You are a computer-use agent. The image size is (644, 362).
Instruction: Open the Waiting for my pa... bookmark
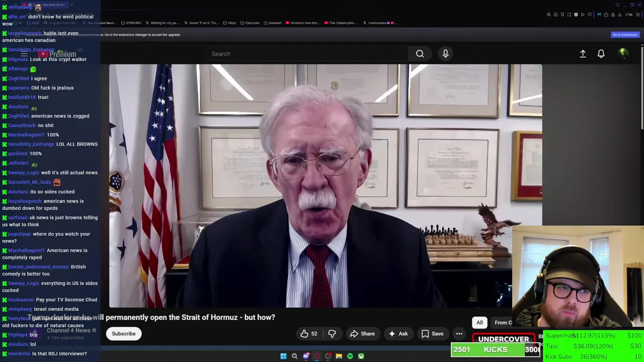pyautogui.click(x=162, y=23)
